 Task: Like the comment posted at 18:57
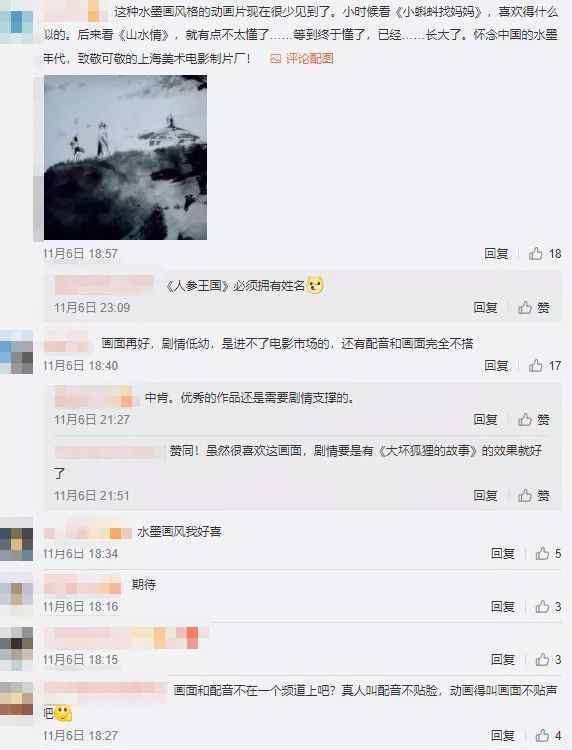(x=545, y=254)
